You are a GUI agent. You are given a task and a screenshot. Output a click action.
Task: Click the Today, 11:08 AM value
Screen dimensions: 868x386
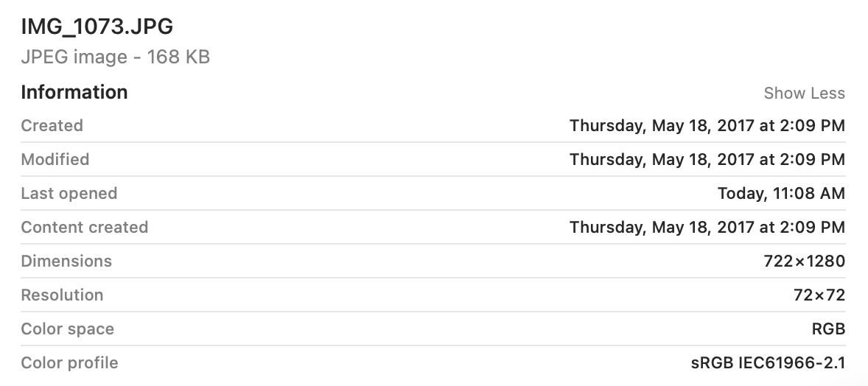click(x=781, y=193)
